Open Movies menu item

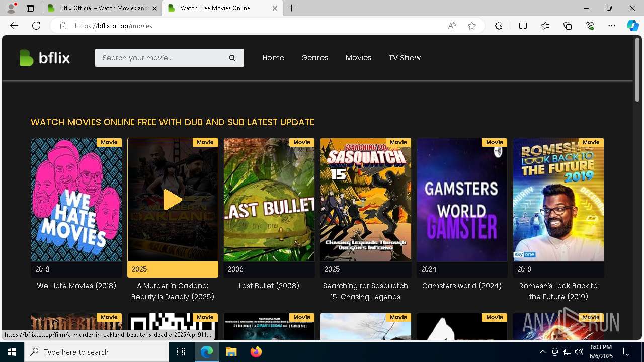click(x=359, y=58)
